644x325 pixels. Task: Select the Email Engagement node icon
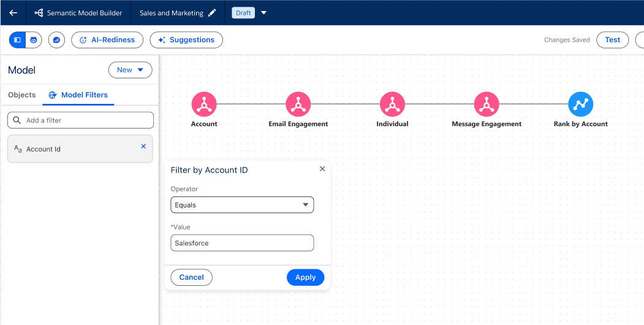[298, 105]
